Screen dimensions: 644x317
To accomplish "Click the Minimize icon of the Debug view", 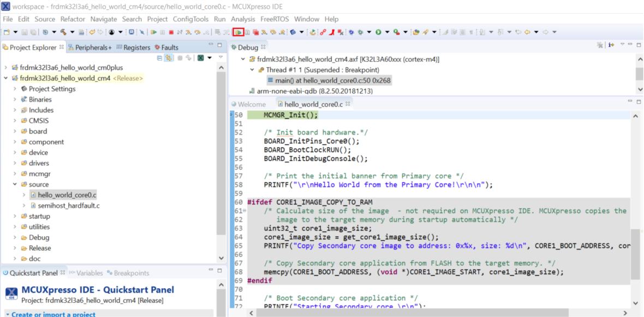I will 631,44.
